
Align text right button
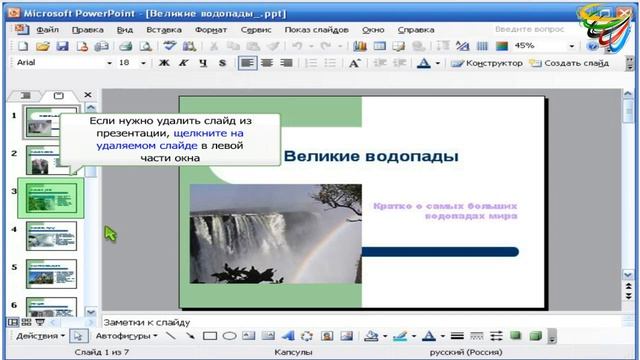tap(287, 63)
